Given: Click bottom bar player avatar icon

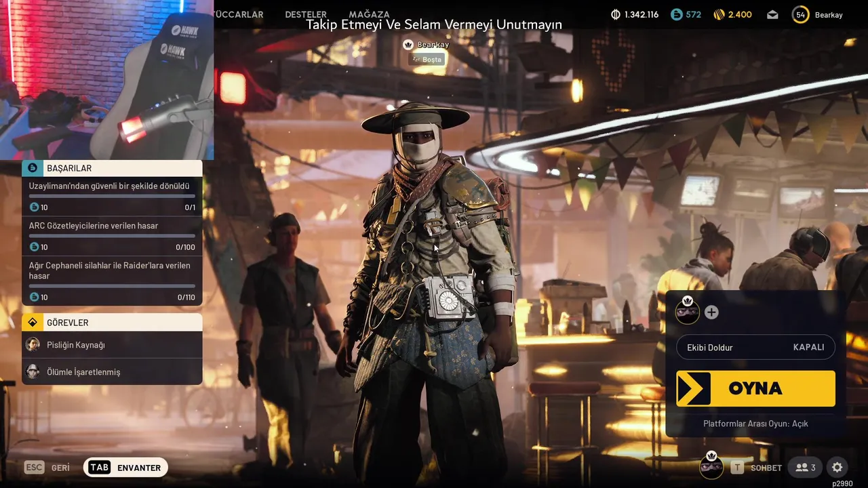Looking at the screenshot, I should pos(711,466).
